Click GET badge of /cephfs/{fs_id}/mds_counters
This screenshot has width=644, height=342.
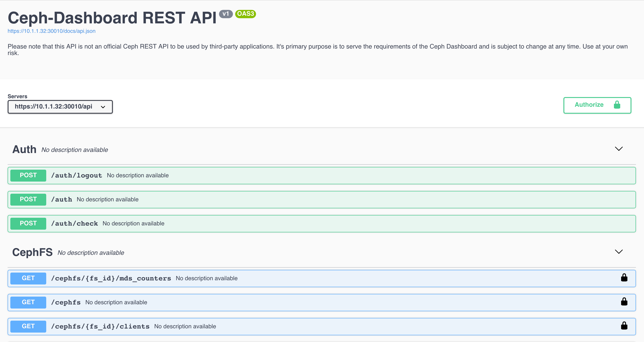click(28, 278)
